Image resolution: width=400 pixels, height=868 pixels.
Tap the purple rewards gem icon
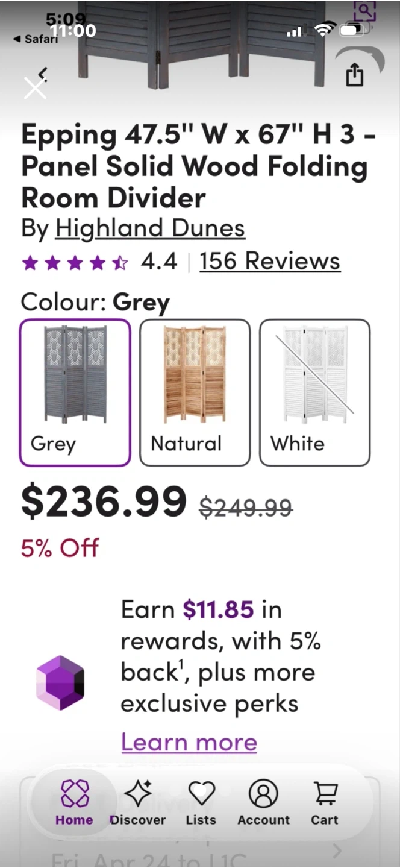click(60, 682)
